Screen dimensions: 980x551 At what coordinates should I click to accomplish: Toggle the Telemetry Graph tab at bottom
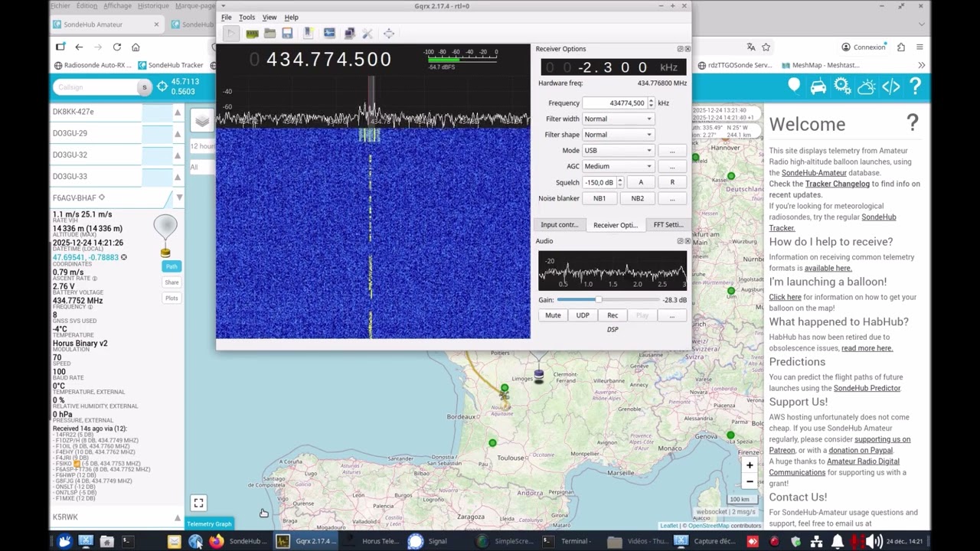[209, 524]
